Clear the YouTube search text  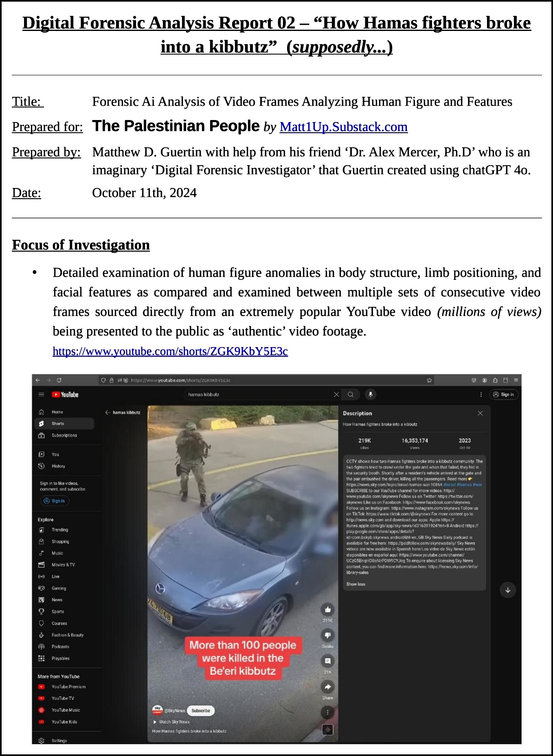coord(336,394)
